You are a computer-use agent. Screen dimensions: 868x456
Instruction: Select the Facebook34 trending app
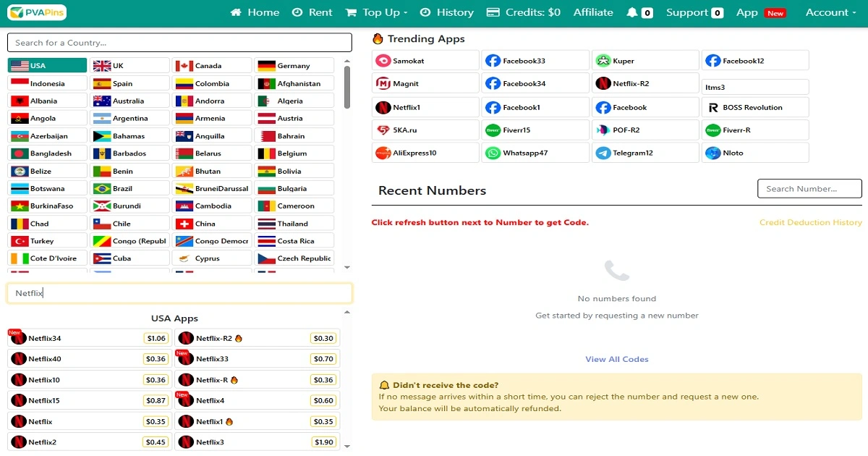pyautogui.click(x=535, y=83)
